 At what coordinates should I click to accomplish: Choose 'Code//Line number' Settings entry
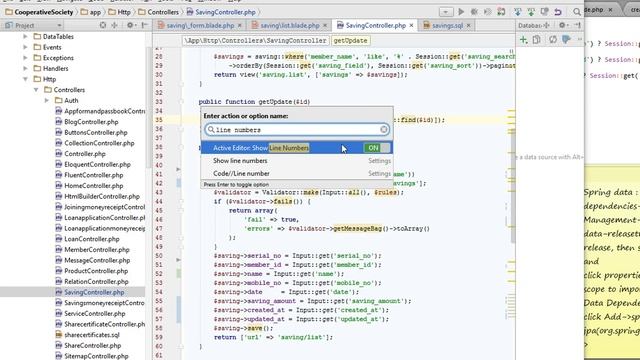297,173
